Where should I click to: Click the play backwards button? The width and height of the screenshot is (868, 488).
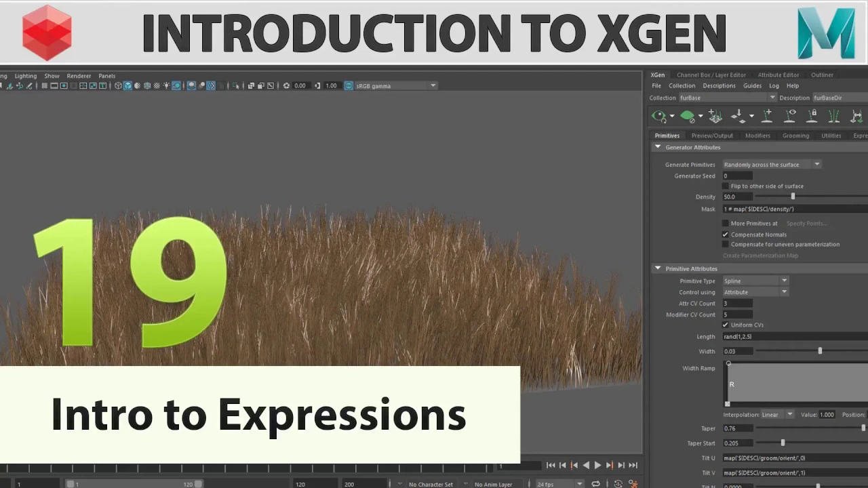[x=586, y=465]
